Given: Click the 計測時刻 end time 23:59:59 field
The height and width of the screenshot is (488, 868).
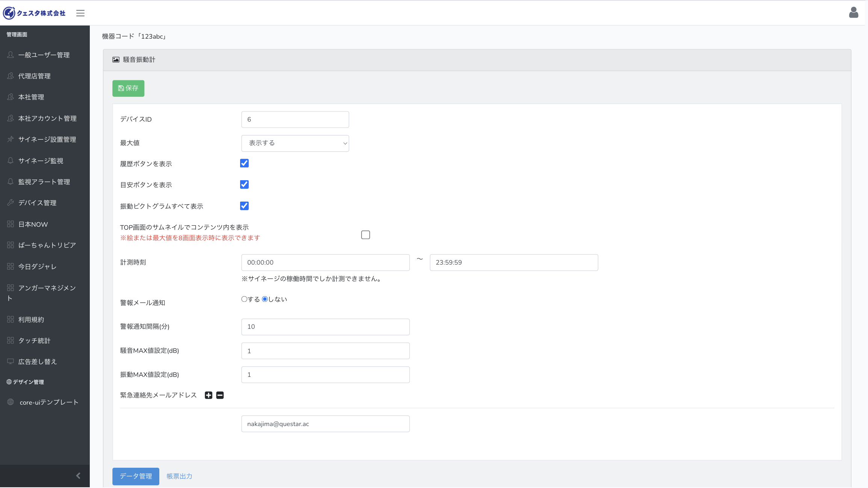Looking at the screenshot, I should pyautogui.click(x=514, y=262).
